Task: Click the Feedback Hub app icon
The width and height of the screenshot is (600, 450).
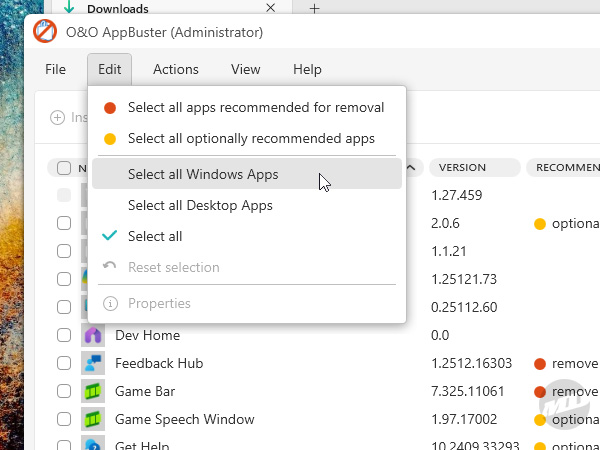Action: (x=93, y=363)
